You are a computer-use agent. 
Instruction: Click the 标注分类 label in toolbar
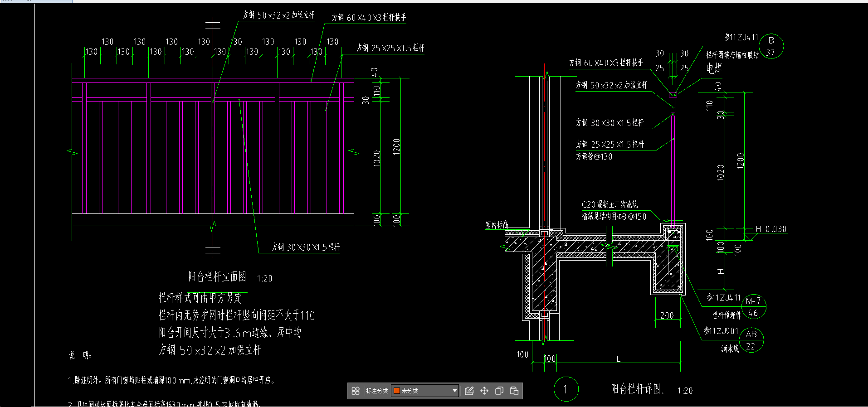(x=377, y=391)
